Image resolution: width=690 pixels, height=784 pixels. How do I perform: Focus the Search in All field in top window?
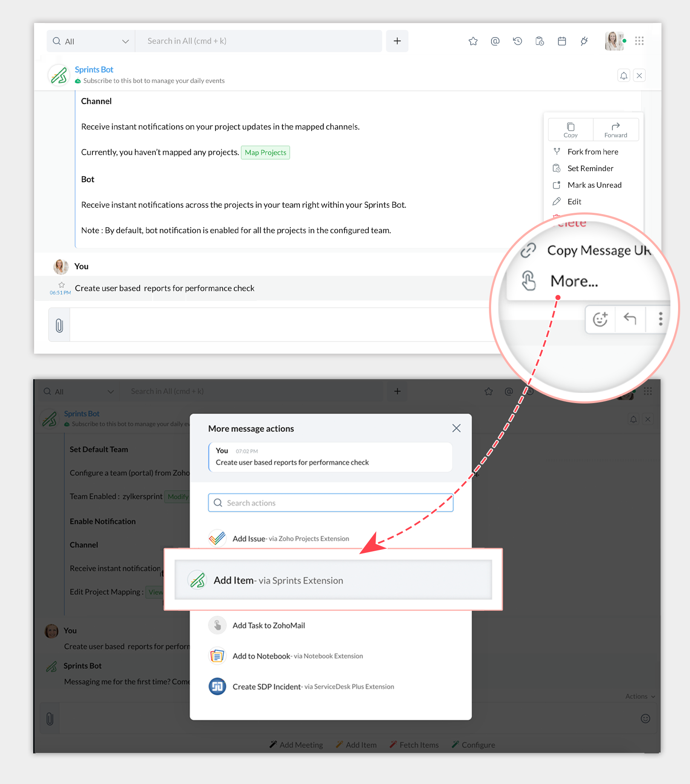coord(259,41)
